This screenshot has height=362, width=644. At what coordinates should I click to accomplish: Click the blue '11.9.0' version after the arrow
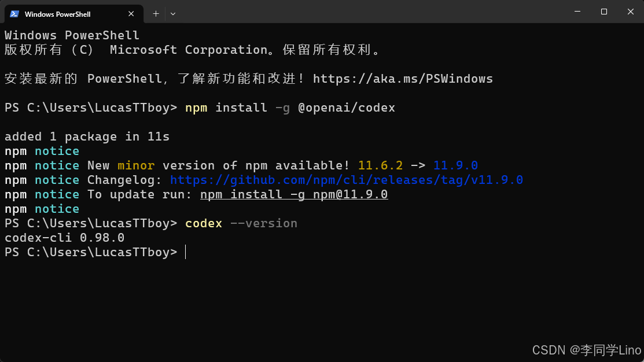click(455, 165)
